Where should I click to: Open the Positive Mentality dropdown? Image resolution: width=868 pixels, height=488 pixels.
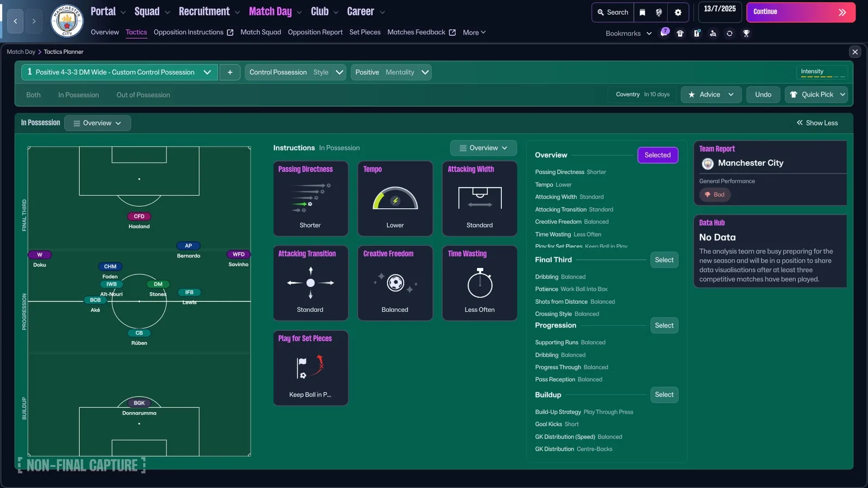391,72
